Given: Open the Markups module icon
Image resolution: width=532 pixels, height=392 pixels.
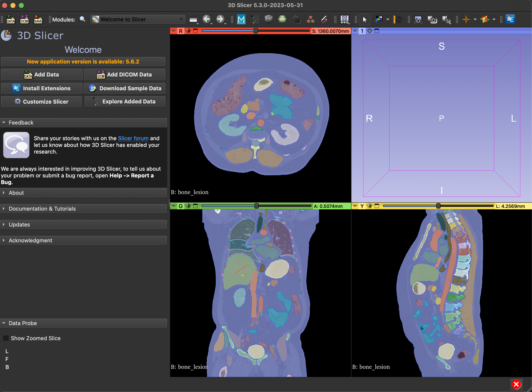Looking at the screenshot, I should pyautogui.click(x=241, y=19).
